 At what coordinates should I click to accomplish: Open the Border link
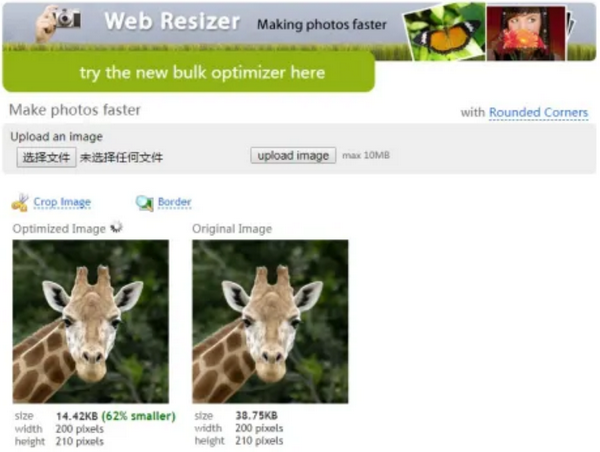[x=174, y=202]
